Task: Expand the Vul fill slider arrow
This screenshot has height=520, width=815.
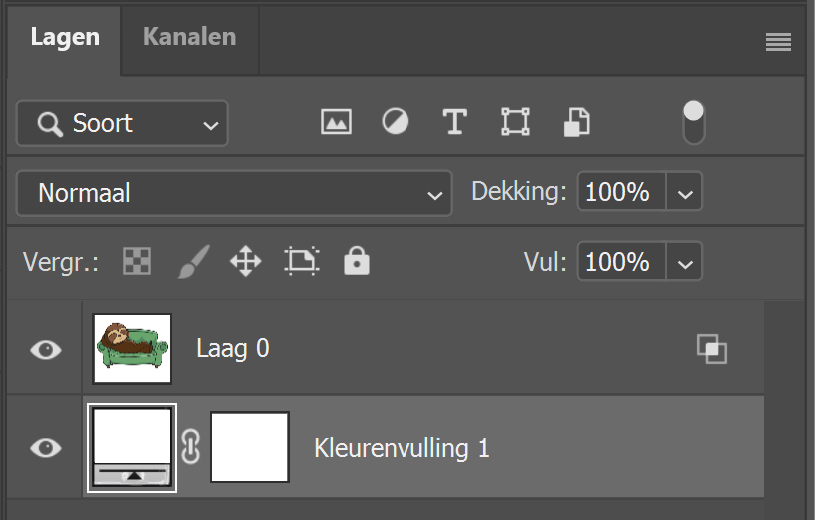Action: (685, 263)
